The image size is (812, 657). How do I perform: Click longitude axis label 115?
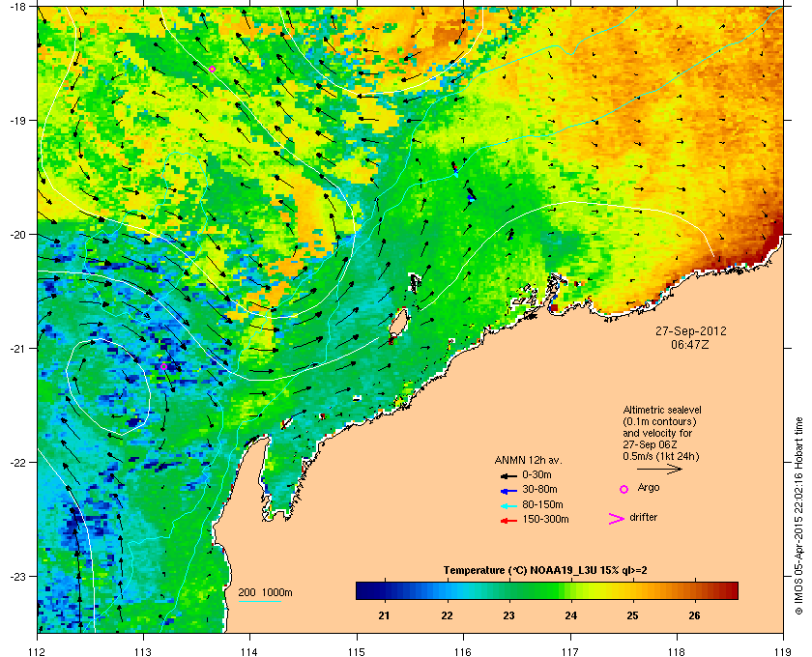coord(357,651)
